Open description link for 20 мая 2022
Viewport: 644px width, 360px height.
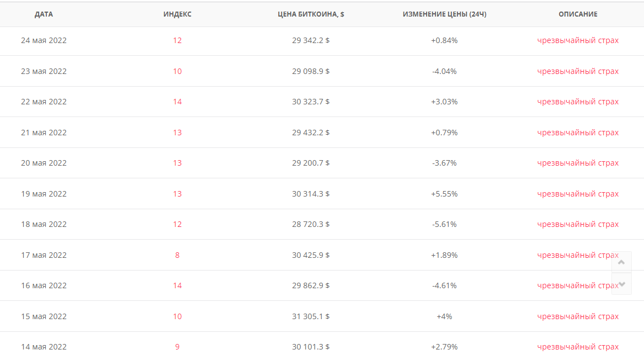point(578,163)
